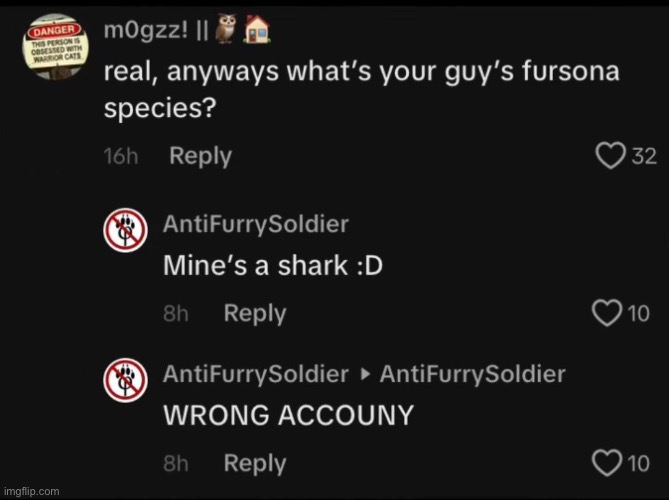Screen dimensions: 669x500
Task: Like m0gzz's comment with 32 likes
Action: coord(611,156)
